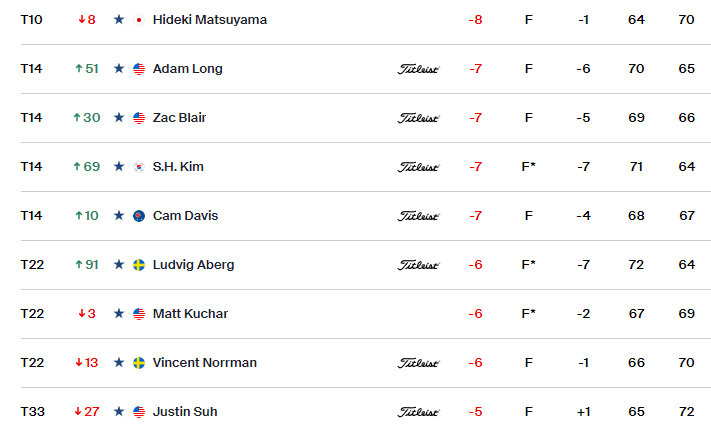Click the star icon beside Justin Suh
Screen dimensions: 711x436
point(119,412)
